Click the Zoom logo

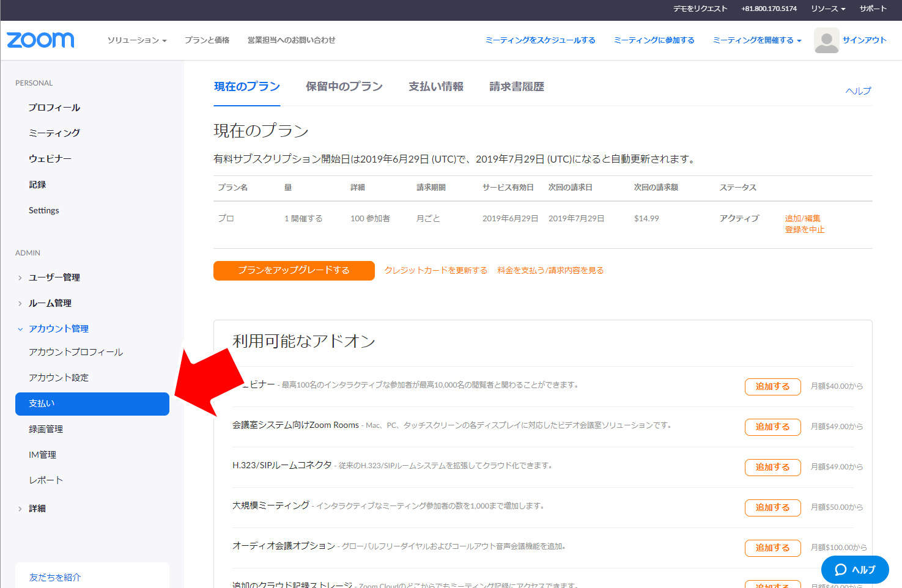[40, 40]
